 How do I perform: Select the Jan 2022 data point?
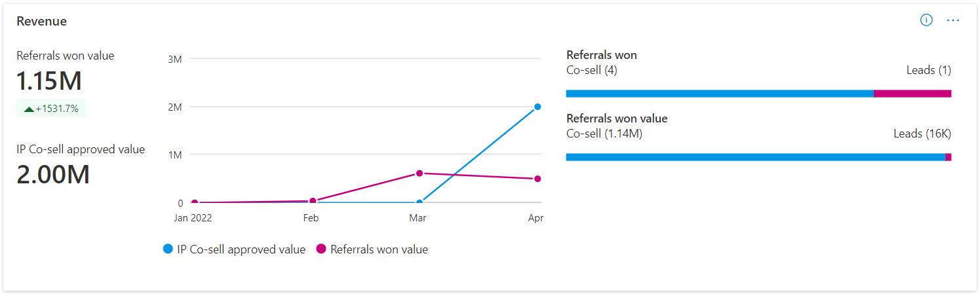tap(195, 203)
